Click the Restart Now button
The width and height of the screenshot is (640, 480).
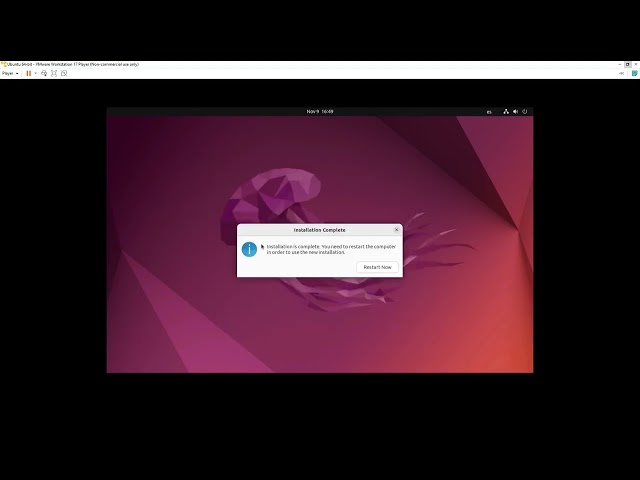point(377,267)
